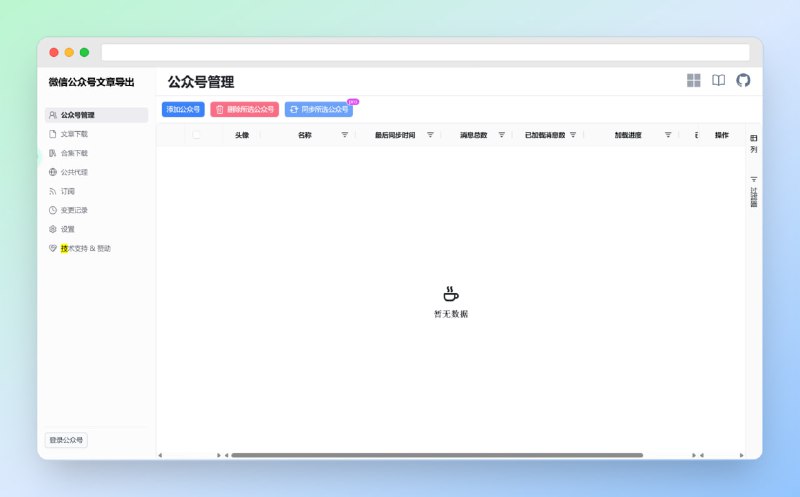Click the 添加公众号 button

pos(183,109)
